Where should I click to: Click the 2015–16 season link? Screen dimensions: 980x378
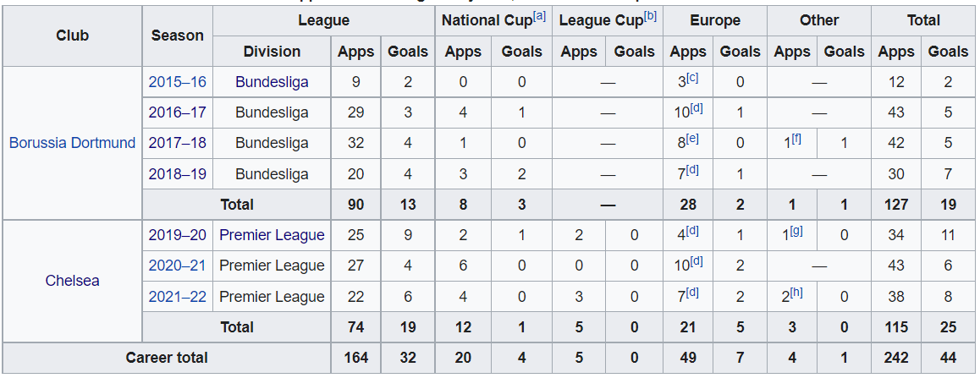pyautogui.click(x=177, y=82)
